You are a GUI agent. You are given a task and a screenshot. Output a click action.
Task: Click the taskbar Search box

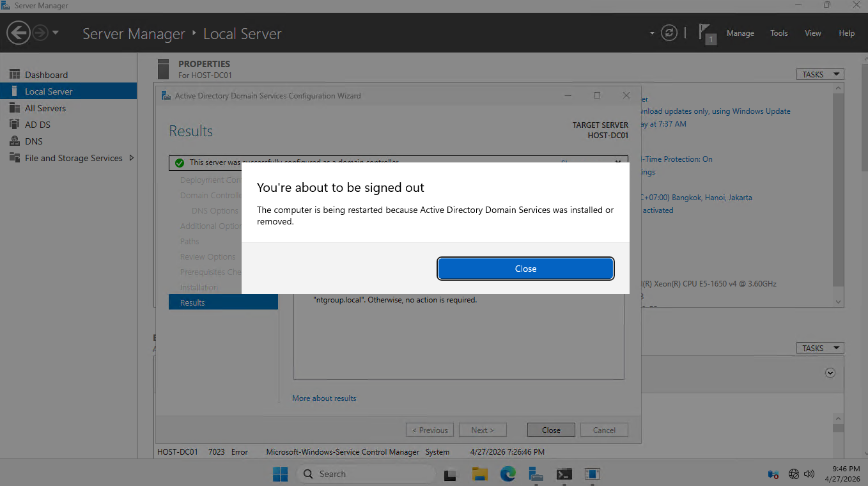click(x=366, y=474)
